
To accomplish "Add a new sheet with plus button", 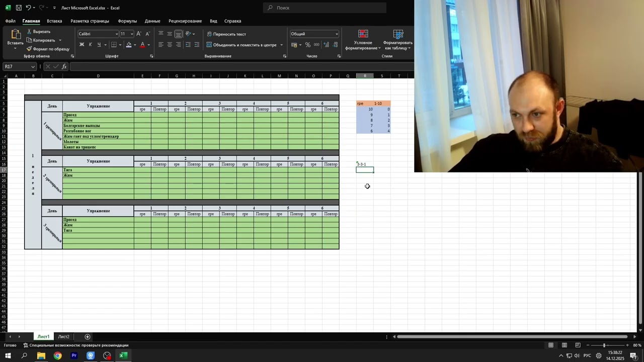I will [88, 336].
